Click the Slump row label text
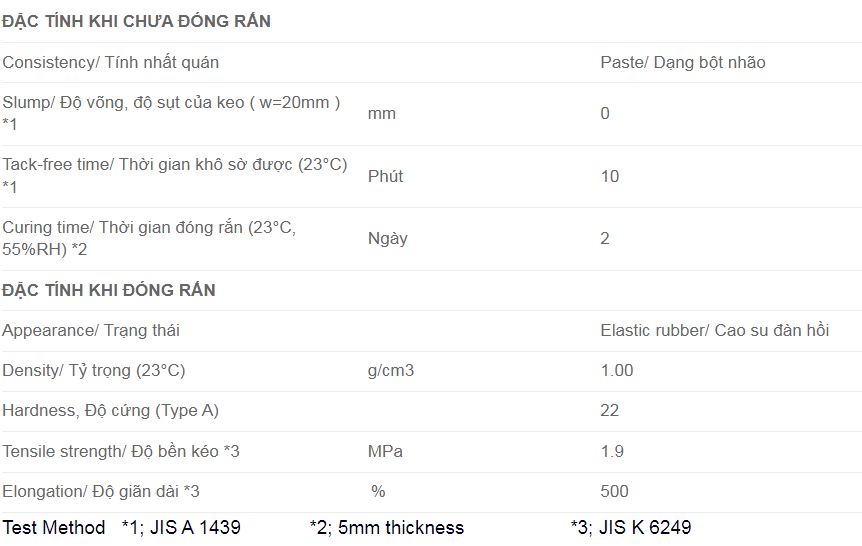The height and width of the screenshot is (546, 862). click(x=171, y=102)
